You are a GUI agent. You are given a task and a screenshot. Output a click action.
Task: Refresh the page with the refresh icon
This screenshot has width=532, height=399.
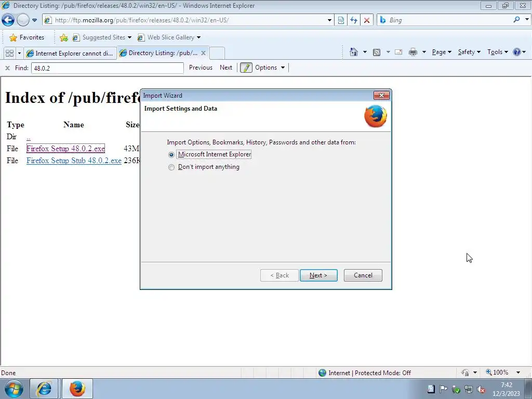(x=354, y=20)
